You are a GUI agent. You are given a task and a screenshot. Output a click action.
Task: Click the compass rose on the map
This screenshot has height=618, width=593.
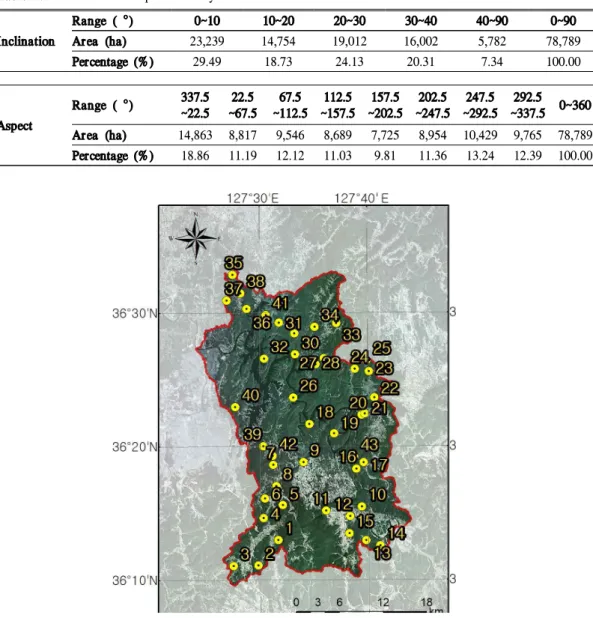(196, 238)
